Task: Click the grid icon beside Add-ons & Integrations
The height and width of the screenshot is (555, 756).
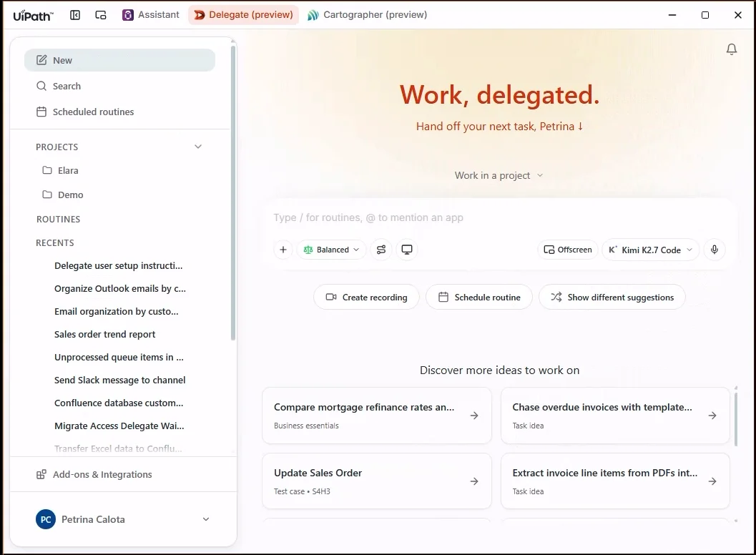Action: coord(41,474)
